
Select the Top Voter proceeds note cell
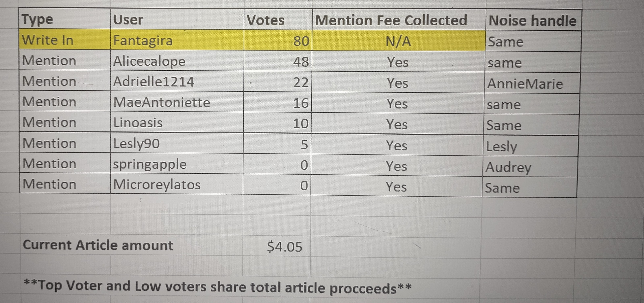point(217,287)
